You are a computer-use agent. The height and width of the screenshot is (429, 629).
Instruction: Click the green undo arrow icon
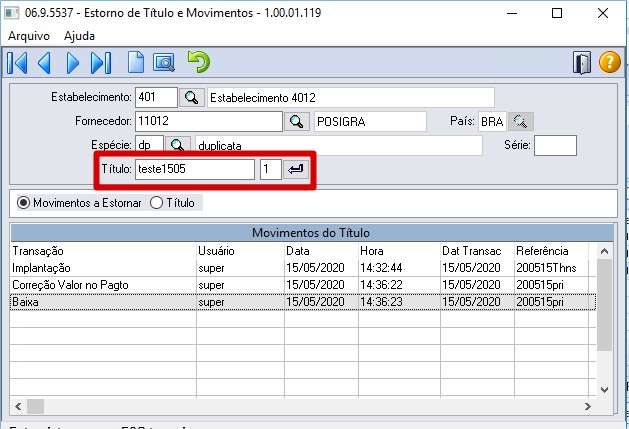pos(199,62)
